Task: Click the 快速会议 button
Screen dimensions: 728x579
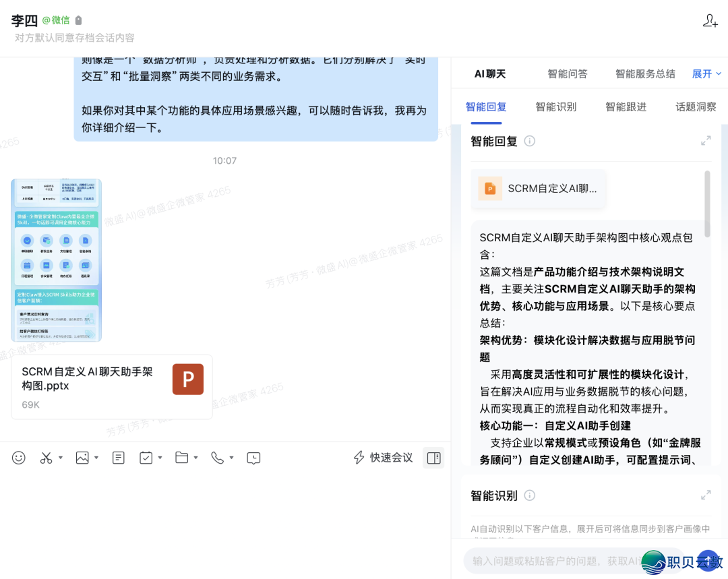Action: point(384,458)
